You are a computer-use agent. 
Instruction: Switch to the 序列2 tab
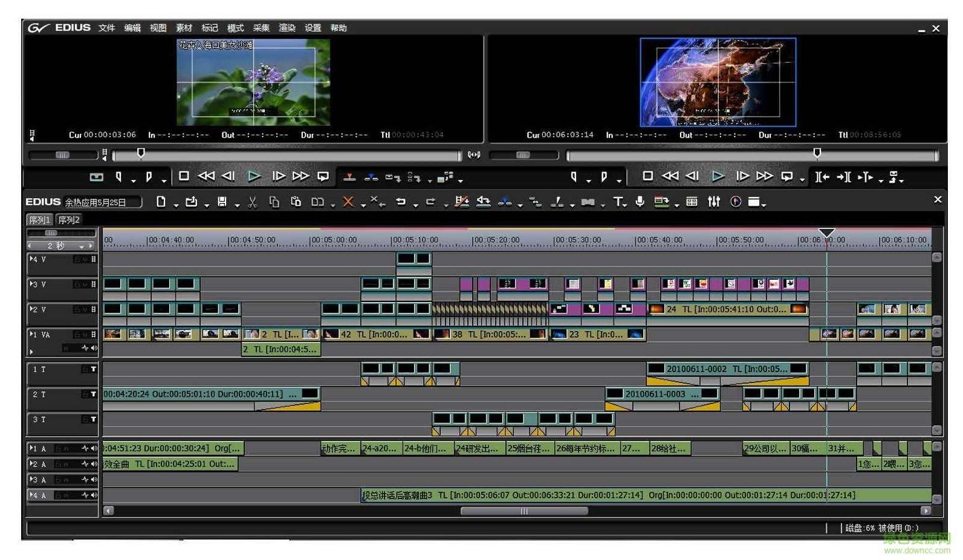68,220
